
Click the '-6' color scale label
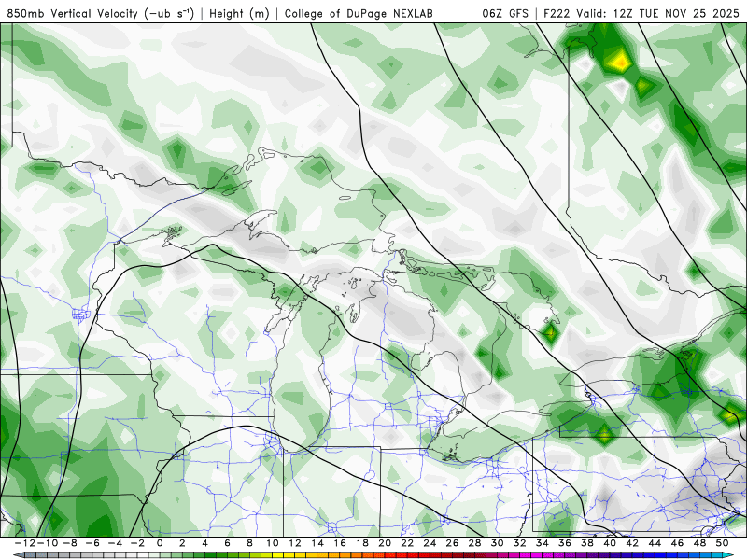click(92, 543)
